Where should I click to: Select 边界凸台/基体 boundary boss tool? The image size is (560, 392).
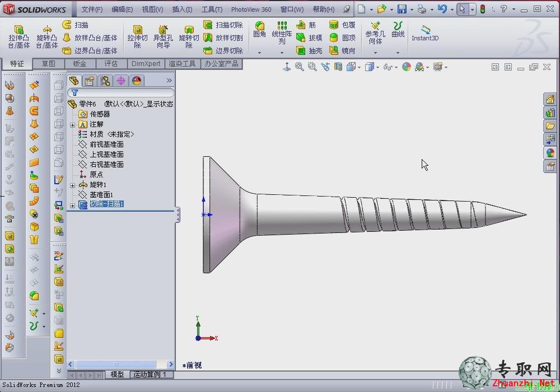[x=90, y=50]
